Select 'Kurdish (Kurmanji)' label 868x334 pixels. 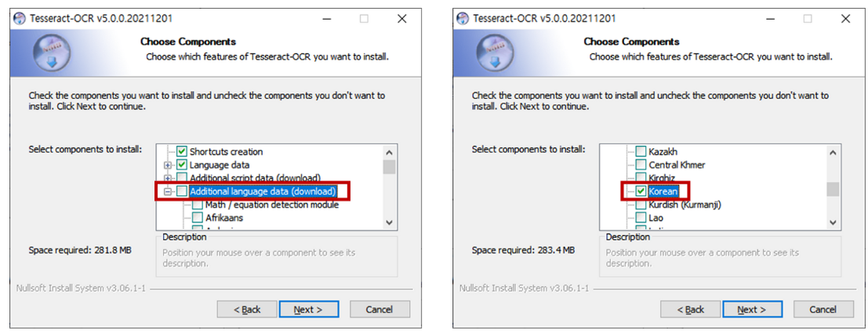point(685,205)
